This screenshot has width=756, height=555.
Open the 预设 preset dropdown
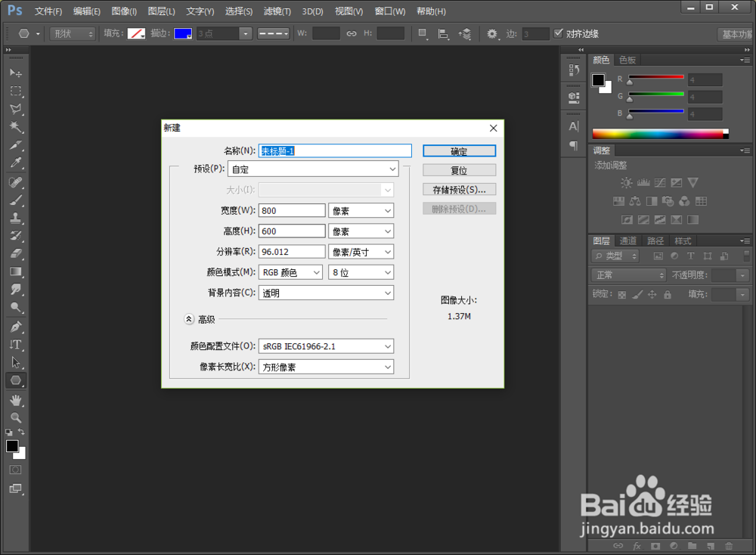(313, 169)
